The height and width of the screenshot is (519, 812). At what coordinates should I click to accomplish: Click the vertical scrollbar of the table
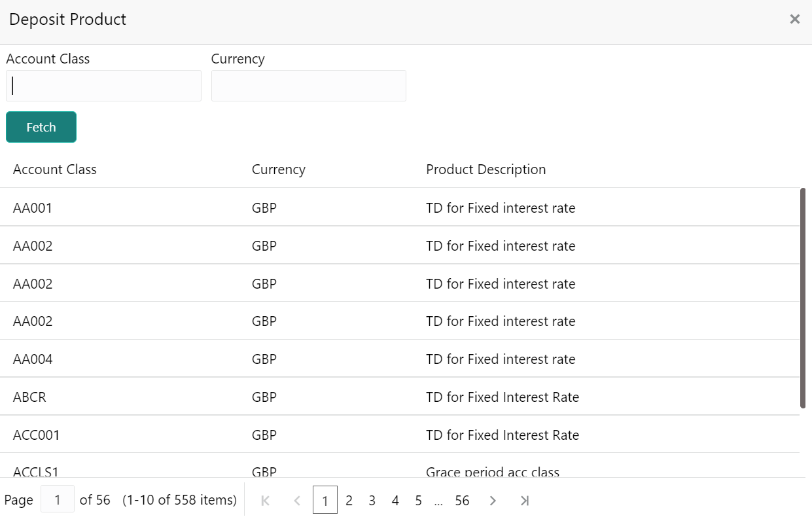click(x=803, y=298)
